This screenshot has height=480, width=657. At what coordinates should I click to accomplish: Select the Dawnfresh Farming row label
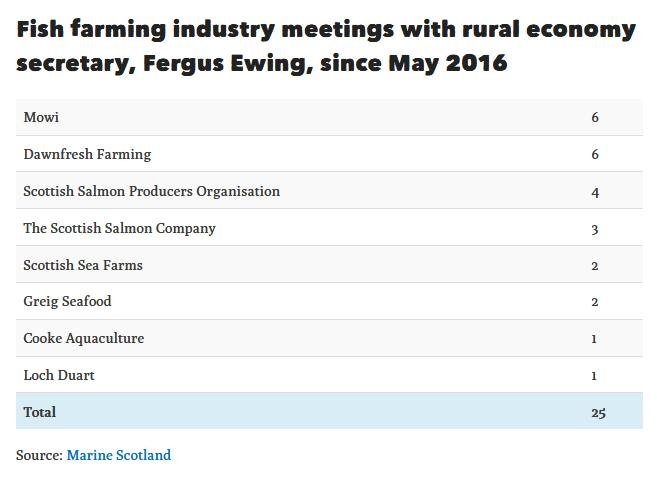[87, 155]
